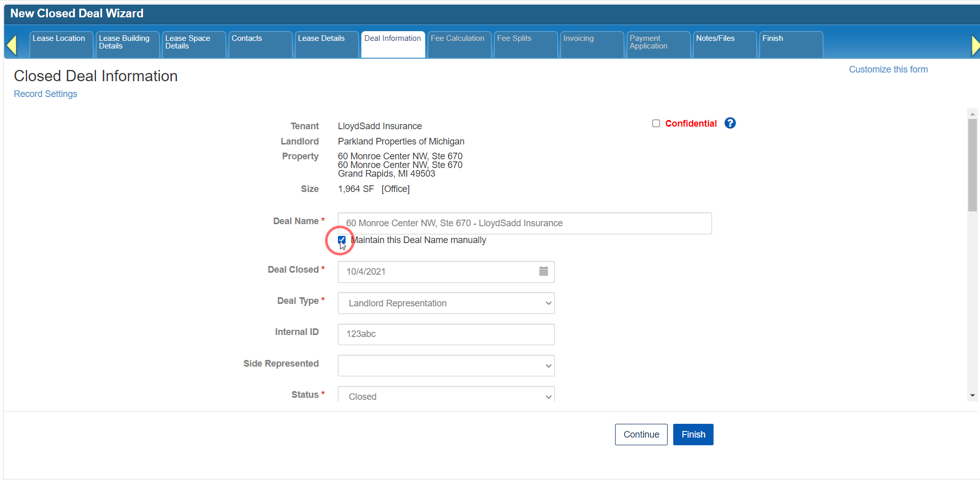This screenshot has width=980, height=481.
Task: Open the Confidential help question mark icon
Action: tap(730, 123)
